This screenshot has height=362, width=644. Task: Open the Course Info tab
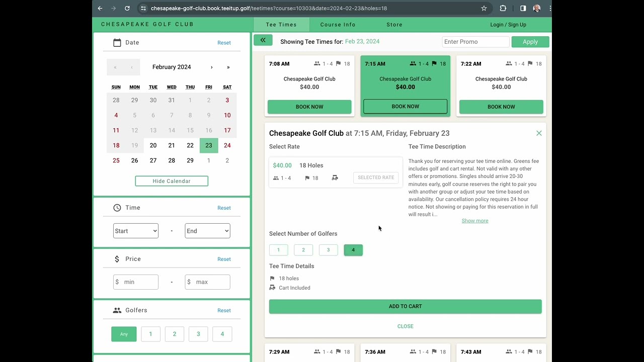tap(338, 25)
